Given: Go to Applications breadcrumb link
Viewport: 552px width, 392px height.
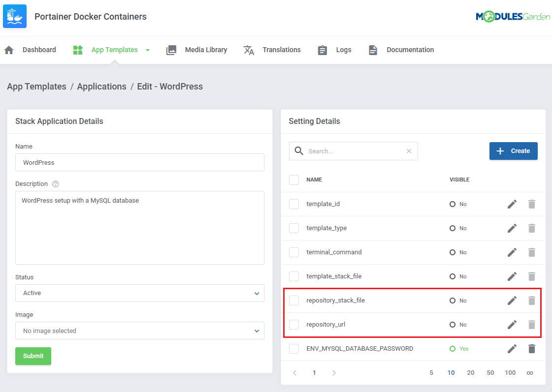Looking at the screenshot, I should tap(102, 87).
